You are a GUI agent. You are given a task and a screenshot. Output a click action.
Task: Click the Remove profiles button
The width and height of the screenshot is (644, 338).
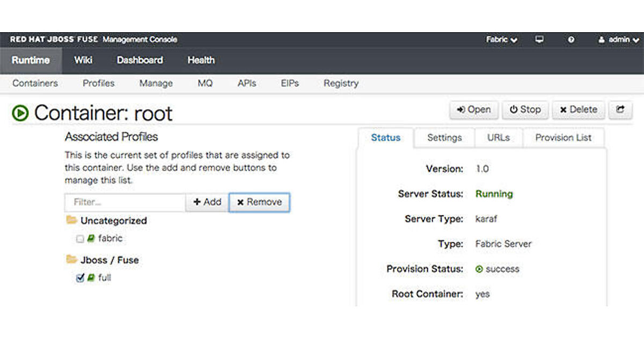(259, 202)
